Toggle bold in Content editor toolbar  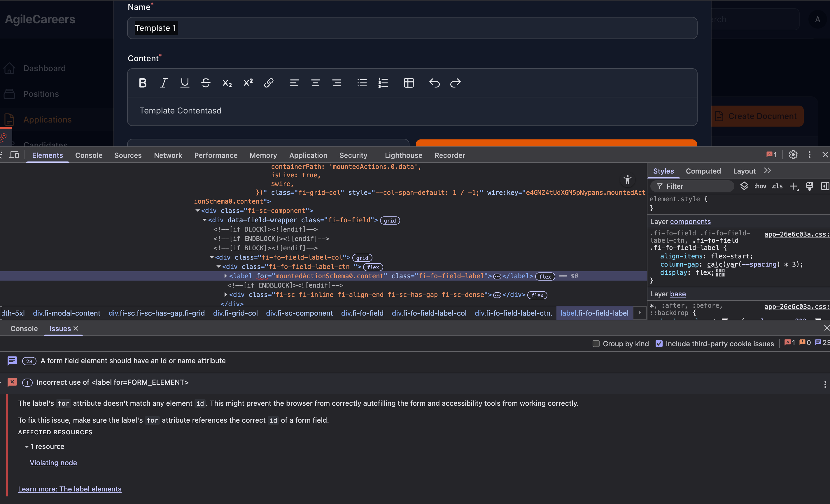pyautogui.click(x=143, y=83)
